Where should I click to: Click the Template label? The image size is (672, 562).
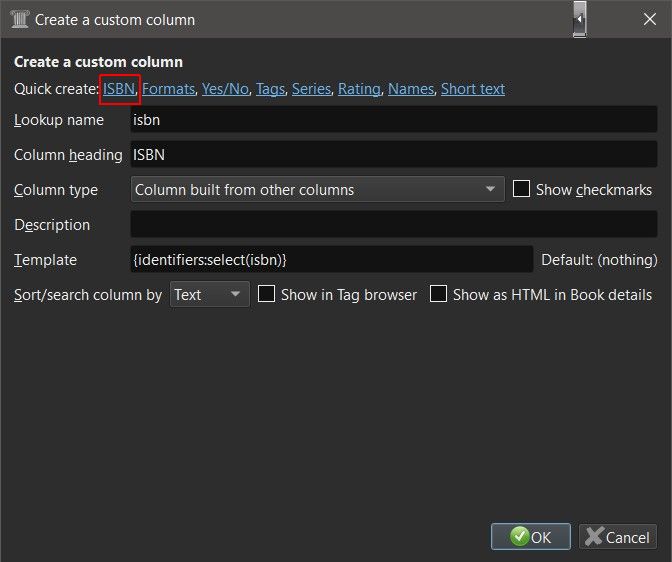click(45, 260)
